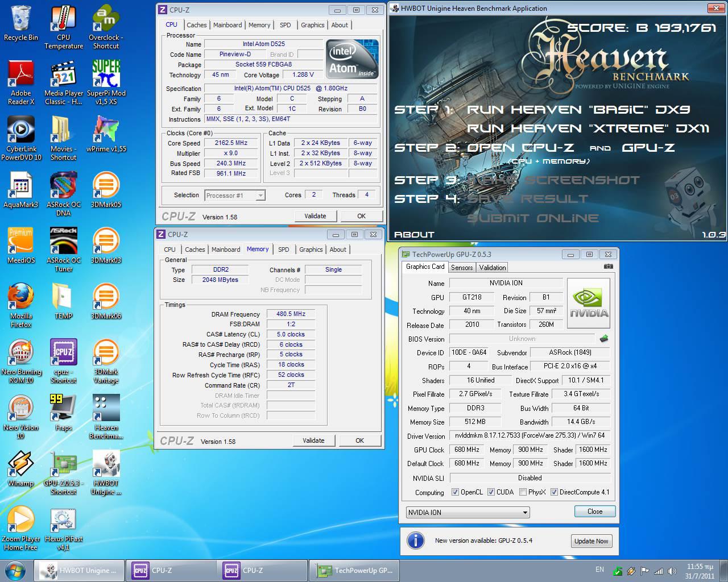Click the GPU-Z BIOS save chip icon
The image size is (728, 582).
pyautogui.click(x=604, y=339)
